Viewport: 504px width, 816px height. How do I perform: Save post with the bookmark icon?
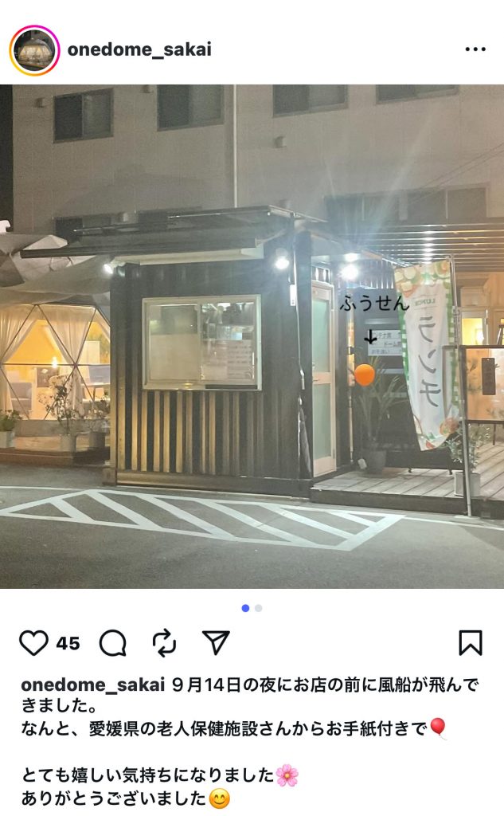(x=471, y=643)
